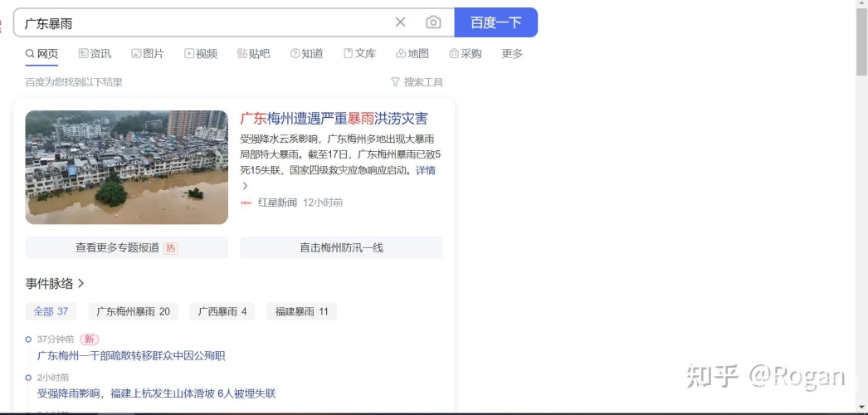Screen dimensions: 868x415
Task: Open image search camera icon
Action: pyautogui.click(x=433, y=22)
